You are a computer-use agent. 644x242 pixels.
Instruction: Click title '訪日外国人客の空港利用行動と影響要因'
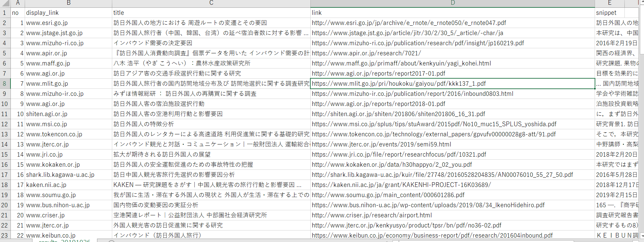click(211, 114)
